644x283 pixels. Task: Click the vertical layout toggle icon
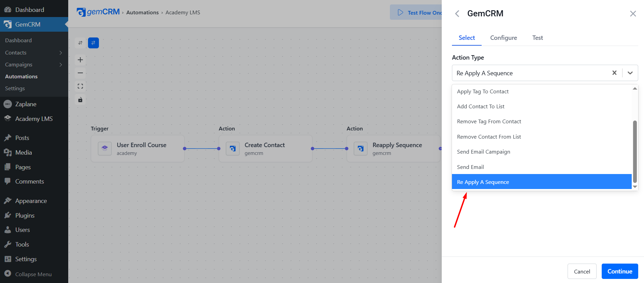[80, 43]
